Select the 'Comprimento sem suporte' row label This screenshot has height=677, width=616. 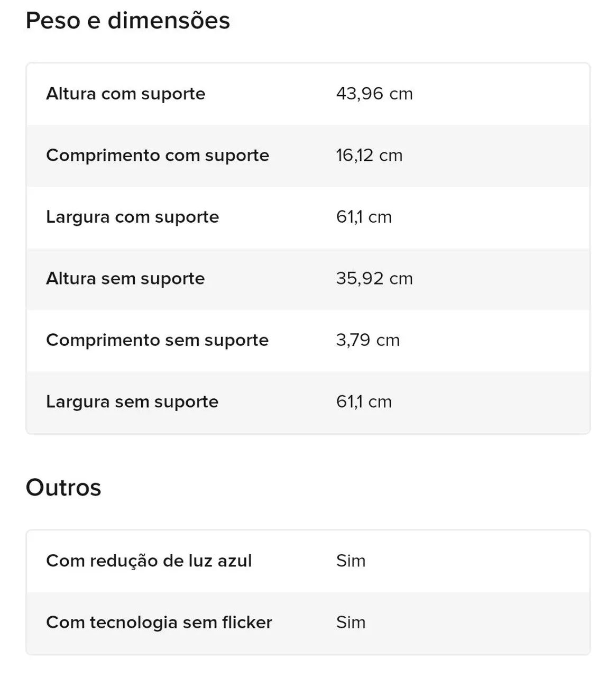coord(158,340)
